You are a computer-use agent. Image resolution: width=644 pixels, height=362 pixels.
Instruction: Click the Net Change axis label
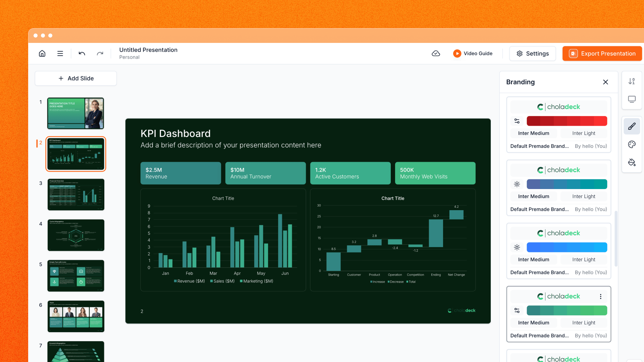[457, 275]
